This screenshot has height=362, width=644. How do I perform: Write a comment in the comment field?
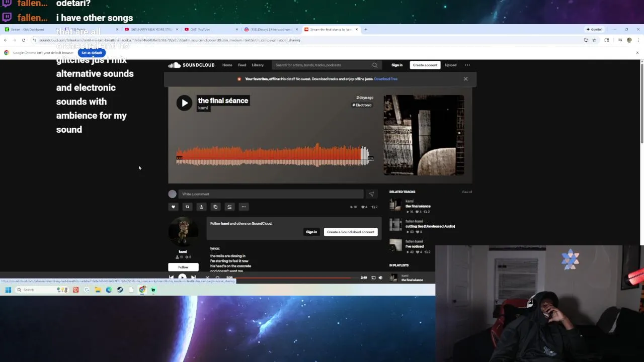(271, 194)
